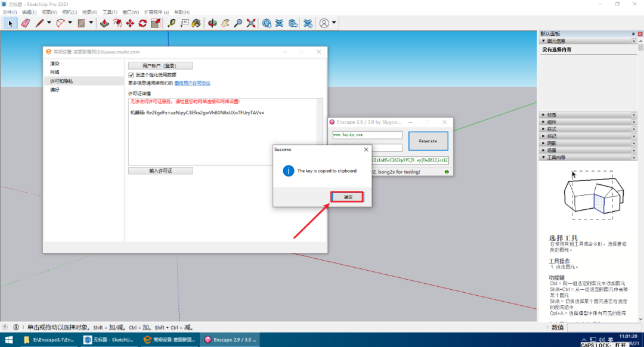
Task: Expand the 阴影 panel section
Action: click(552, 143)
